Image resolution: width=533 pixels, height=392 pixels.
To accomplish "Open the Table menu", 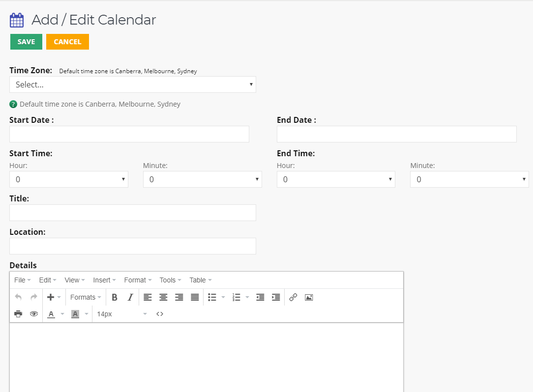I will pos(201,280).
